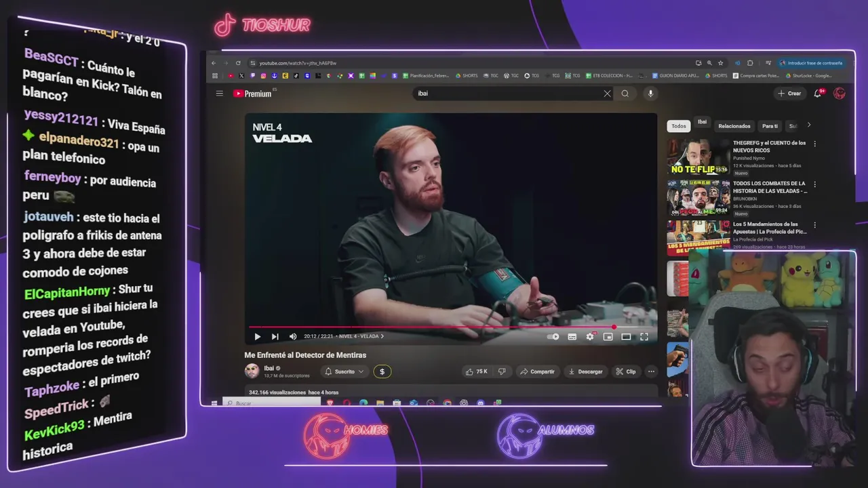Open TODOS LOS COMBATES video thumbnail
Screen dimensions: 868x488
[698, 198]
